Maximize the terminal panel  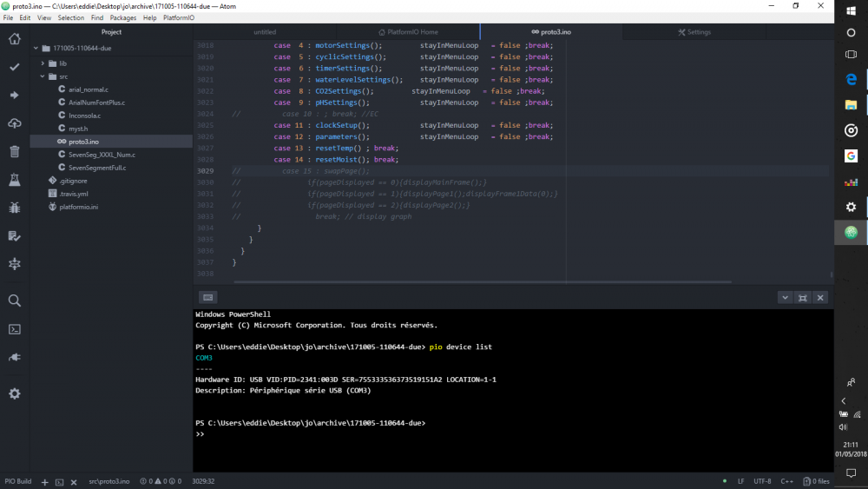pos(803,298)
